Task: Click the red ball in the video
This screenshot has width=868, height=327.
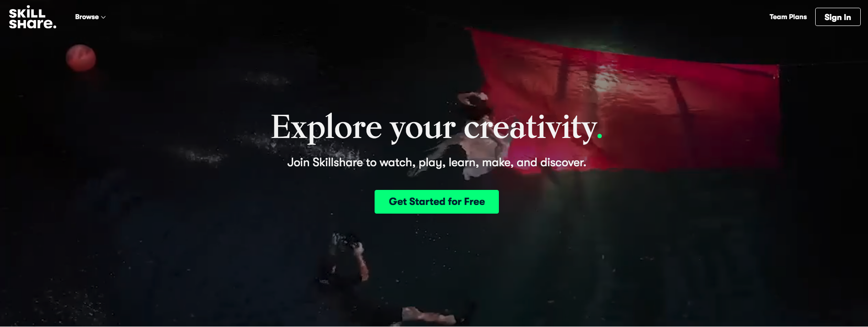Action: pyautogui.click(x=81, y=58)
